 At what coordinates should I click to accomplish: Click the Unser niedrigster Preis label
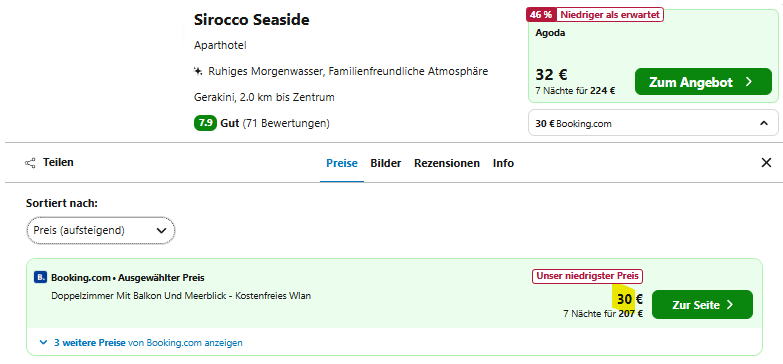coord(588,276)
